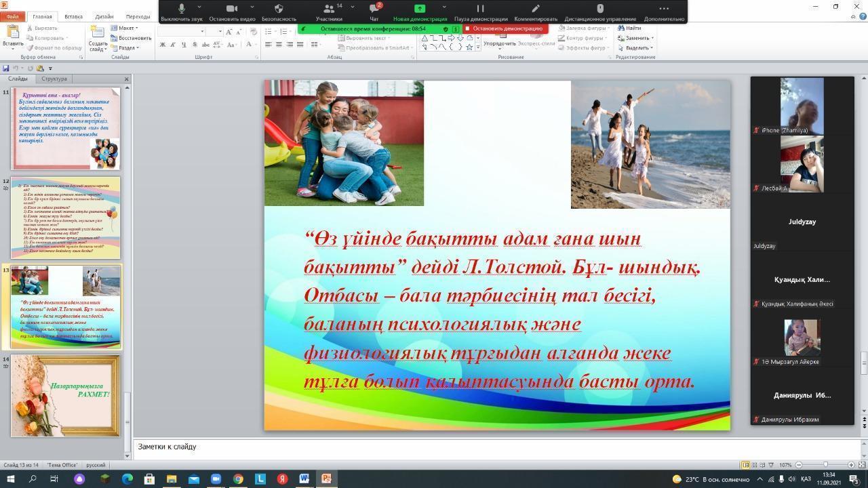
Task: Save presentation using quick access floppy icon
Action: click(x=6, y=68)
